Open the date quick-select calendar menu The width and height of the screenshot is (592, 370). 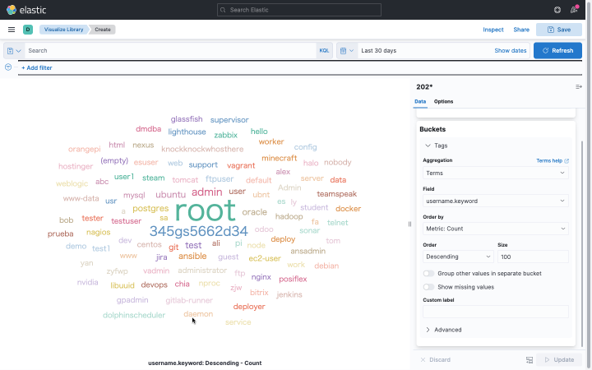tap(347, 51)
